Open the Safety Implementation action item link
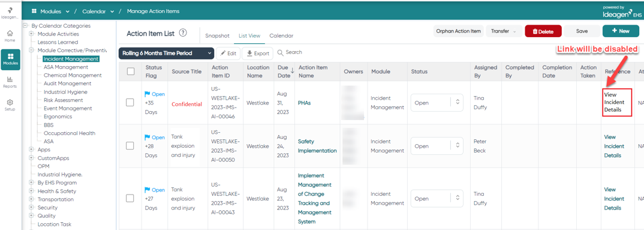 [317, 146]
